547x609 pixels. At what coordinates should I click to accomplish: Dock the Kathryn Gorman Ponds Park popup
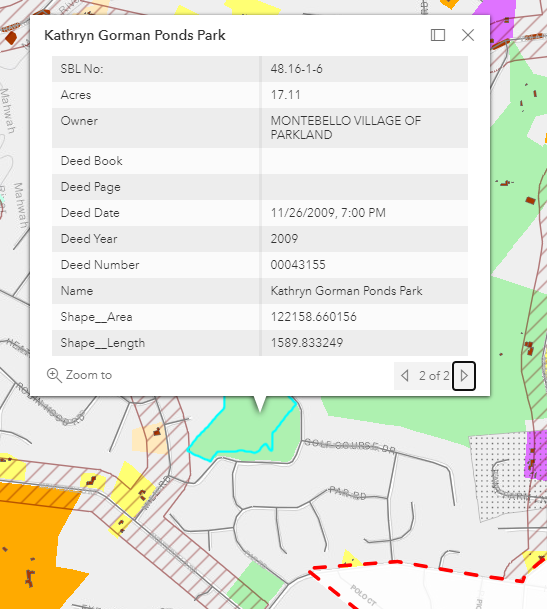coord(438,35)
